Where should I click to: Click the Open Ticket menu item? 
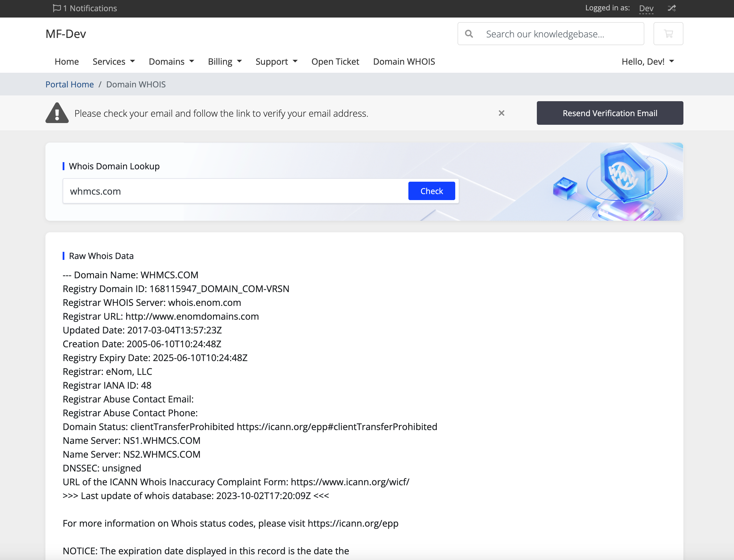(x=335, y=61)
